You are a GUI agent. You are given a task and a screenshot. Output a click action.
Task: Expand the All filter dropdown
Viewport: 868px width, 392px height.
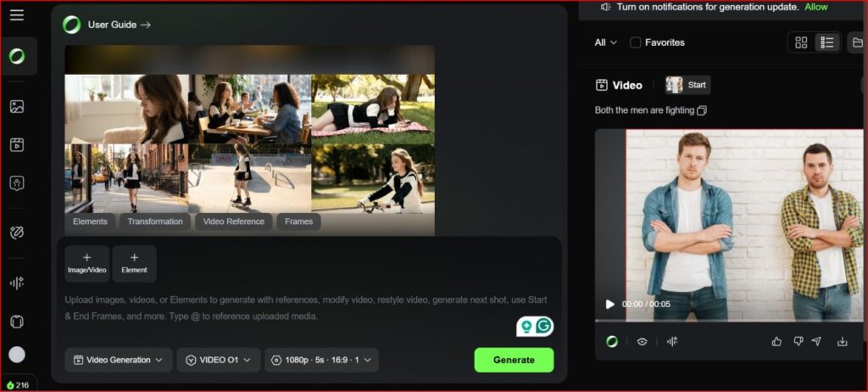(605, 42)
